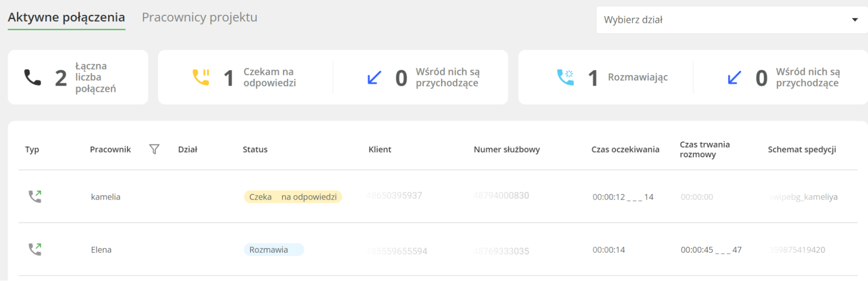Screen dimensions: 868x281
Task: Click the black phone icon for total connections
Action: pos(33,78)
